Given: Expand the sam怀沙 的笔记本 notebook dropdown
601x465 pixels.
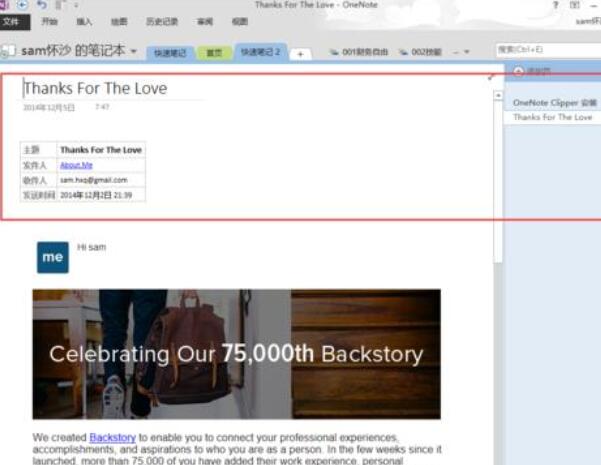Looking at the screenshot, I should click(x=134, y=51).
